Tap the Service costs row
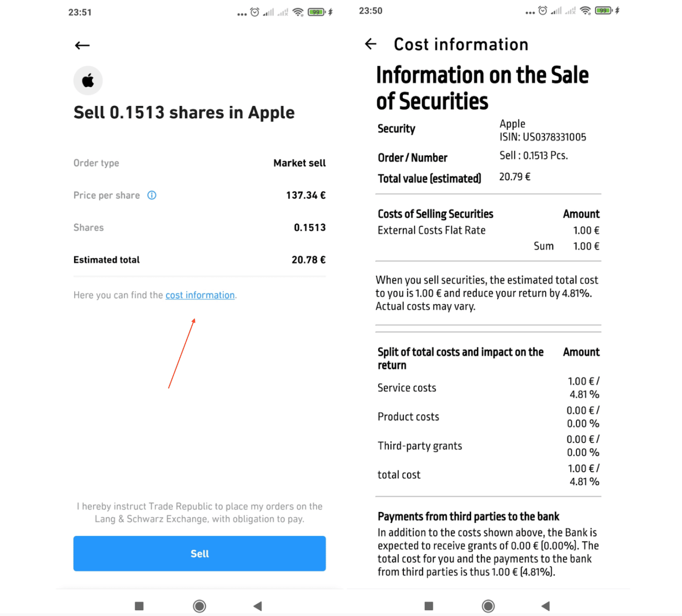This screenshot has width=682, height=616. tap(407, 388)
